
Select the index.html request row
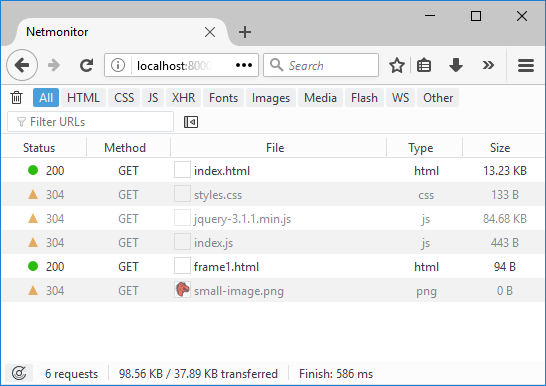[273, 171]
